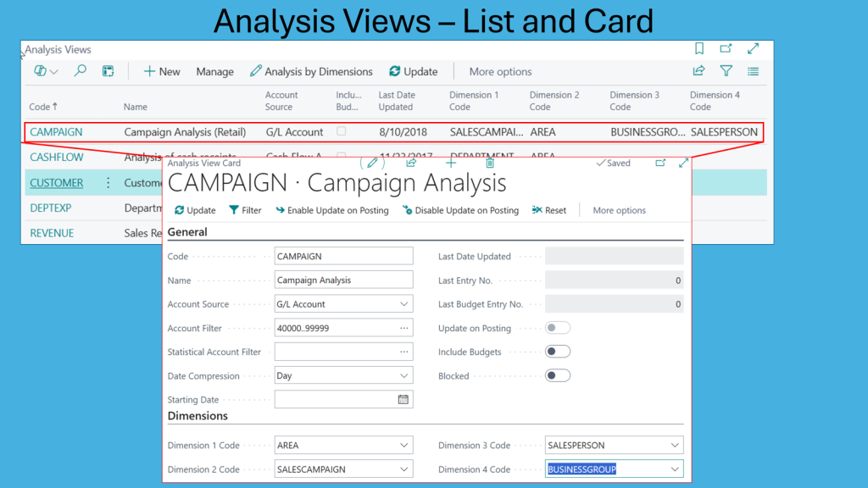The height and width of the screenshot is (488, 868).
Task: Open the Manage menu in list toolbar
Action: (x=214, y=72)
